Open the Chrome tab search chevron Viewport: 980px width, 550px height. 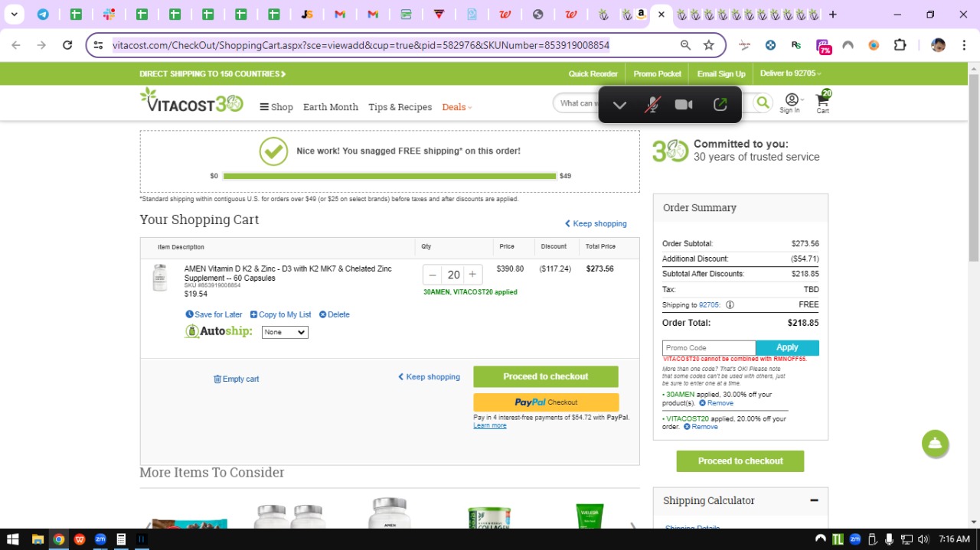(14, 14)
